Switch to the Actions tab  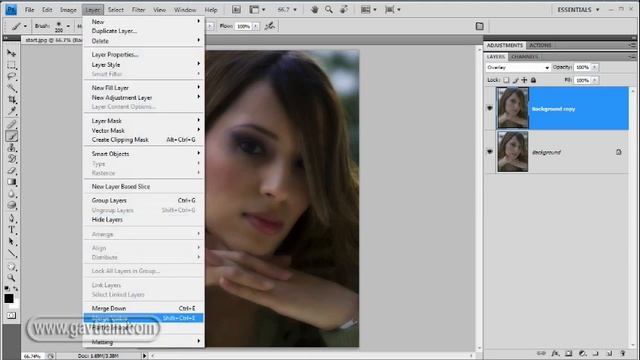point(540,45)
